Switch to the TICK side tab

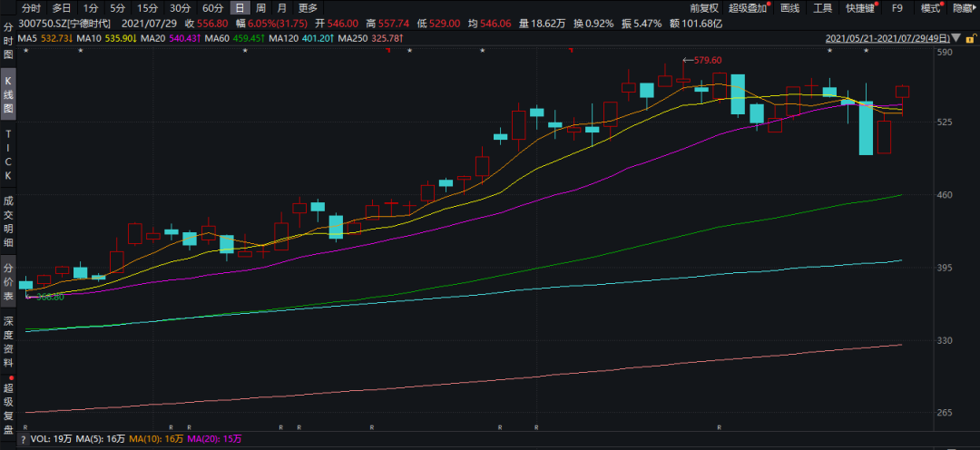point(8,154)
